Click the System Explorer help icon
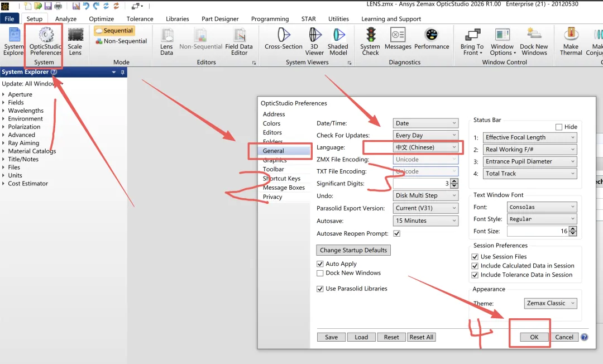 click(54, 72)
